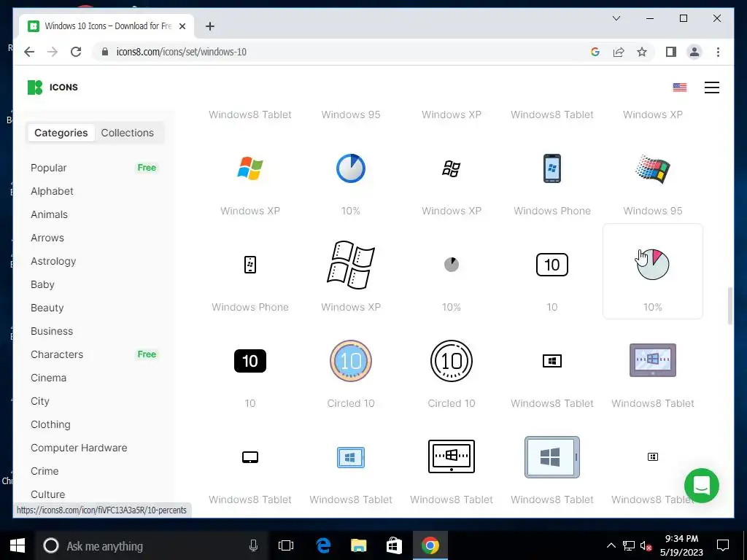Screen dimensions: 747x560
Task: Switch to the Categories tab
Action: point(61,133)
